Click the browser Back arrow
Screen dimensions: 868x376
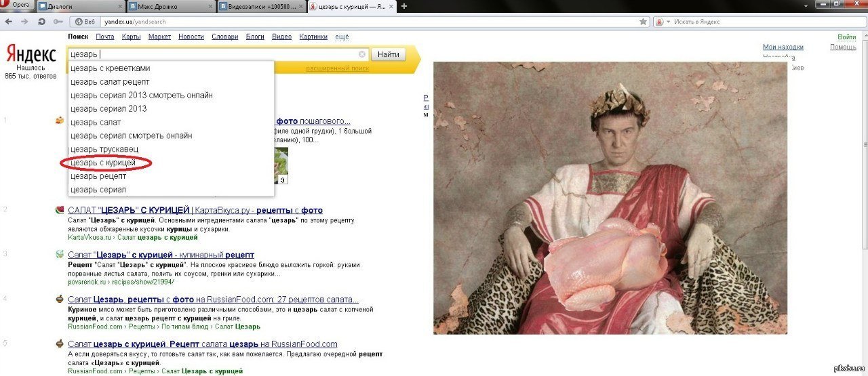(x=8, y=22)
